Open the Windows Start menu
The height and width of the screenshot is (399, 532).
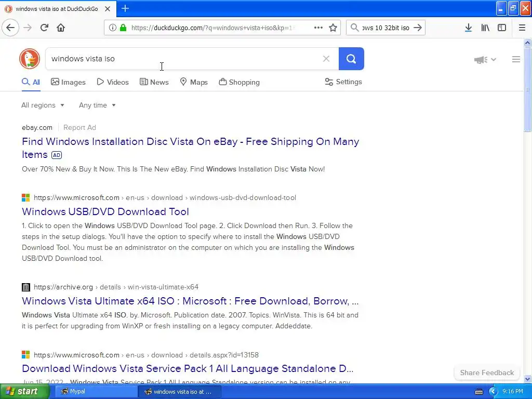pos(24,392)
